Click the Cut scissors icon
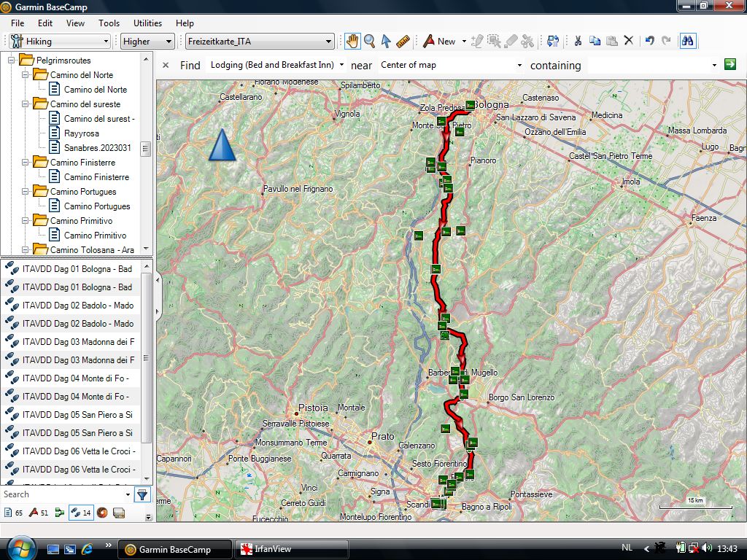The height and width of the screenshot is (560, 747). coord(577,42)
